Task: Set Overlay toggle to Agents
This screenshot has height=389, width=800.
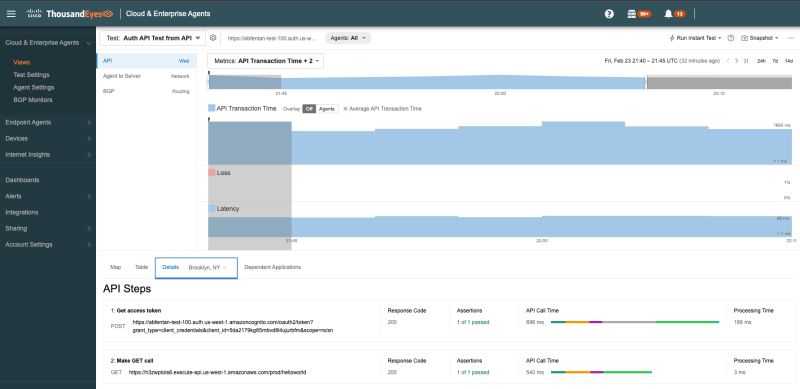Action: click(x=327, y=109)
